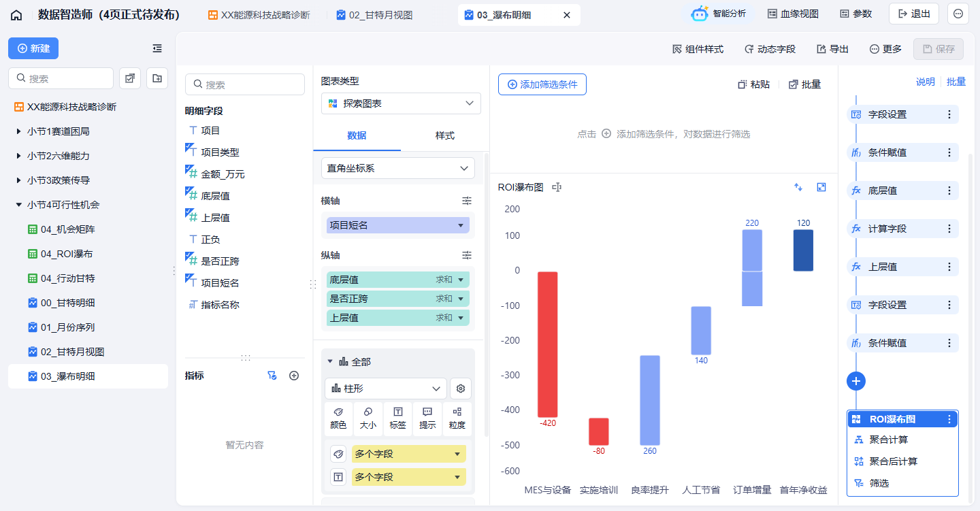Click the 提示 mark button
The width and height of the screenshot is (980, 511).
[x=427, y=419]
